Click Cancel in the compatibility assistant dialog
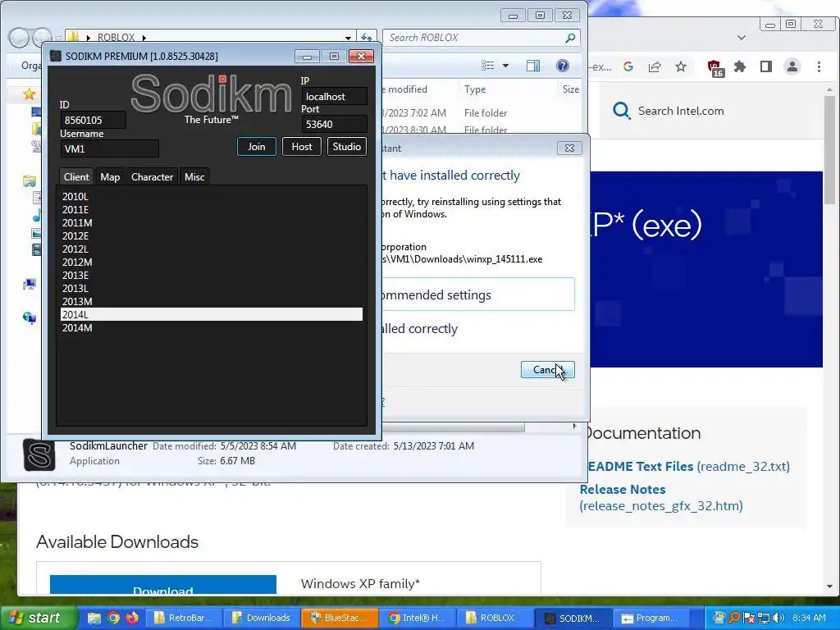This screenshot has width=840, height=630. (547, 370)
